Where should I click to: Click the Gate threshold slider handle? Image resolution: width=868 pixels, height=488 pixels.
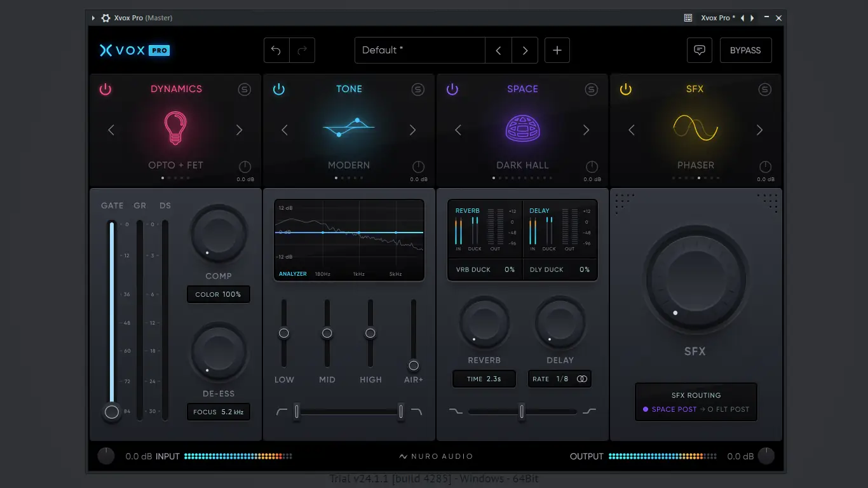pos(112,412)
